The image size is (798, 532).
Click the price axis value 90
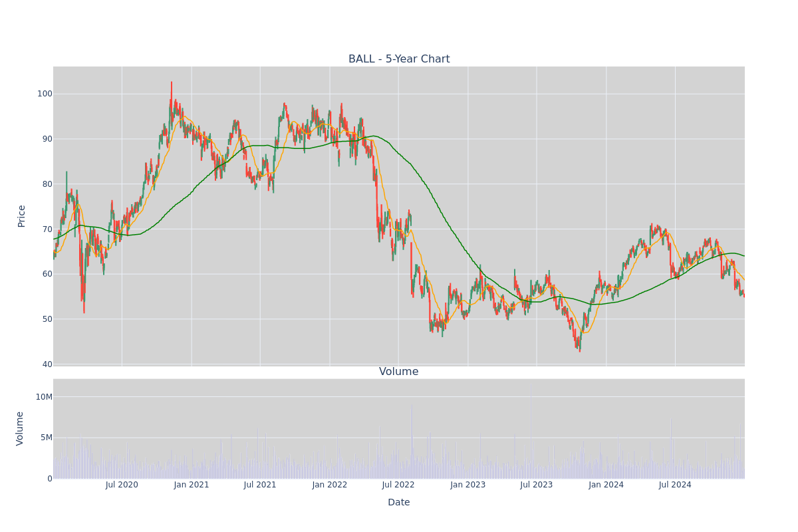47,139
